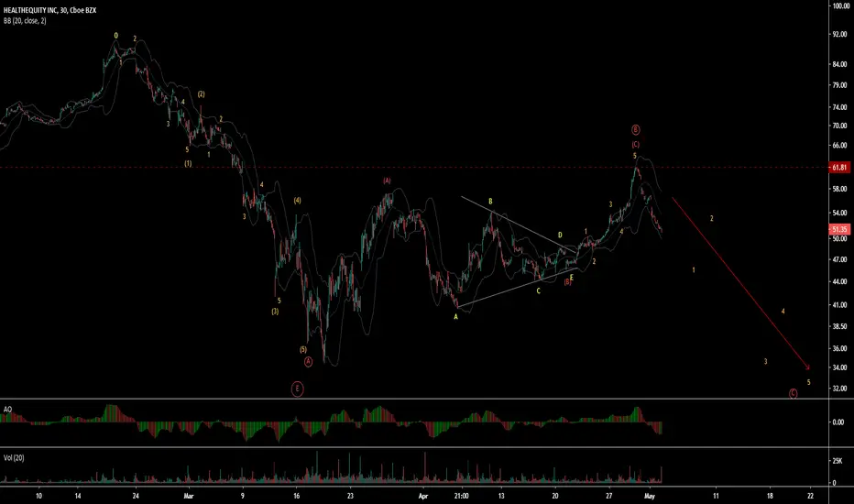The width and height of the screenshot is (854, 504).
Task: Click the 0.00 value on AO axis
Action: coord(838,422)
